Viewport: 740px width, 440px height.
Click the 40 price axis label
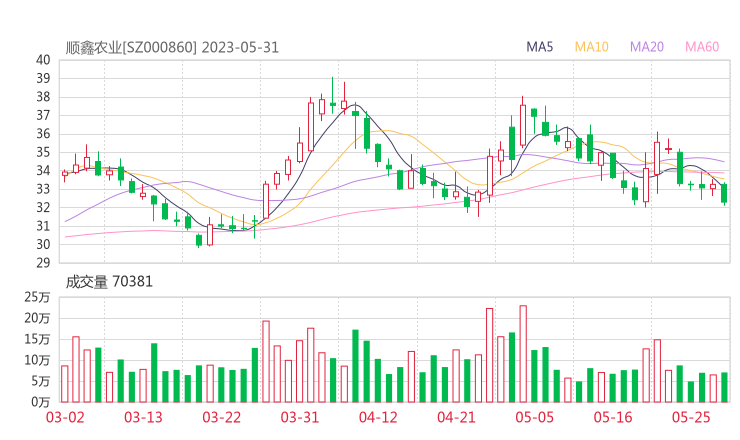pyautogui.click(x=43, y=60)
